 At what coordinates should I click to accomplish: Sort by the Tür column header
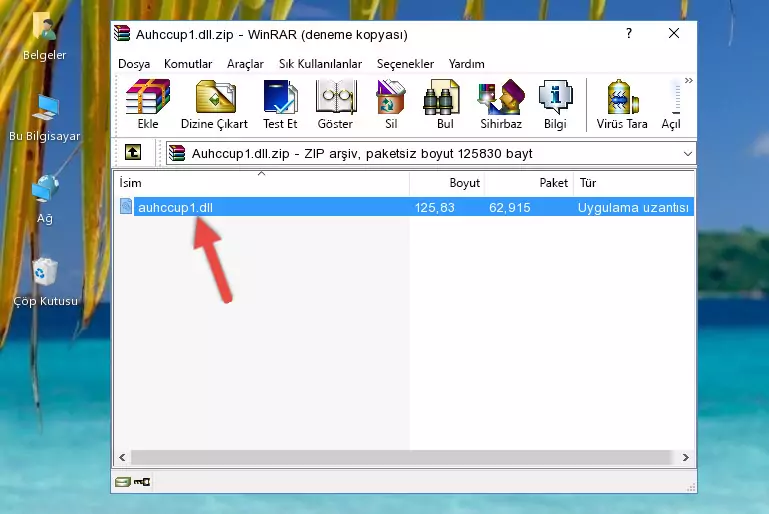634,183
